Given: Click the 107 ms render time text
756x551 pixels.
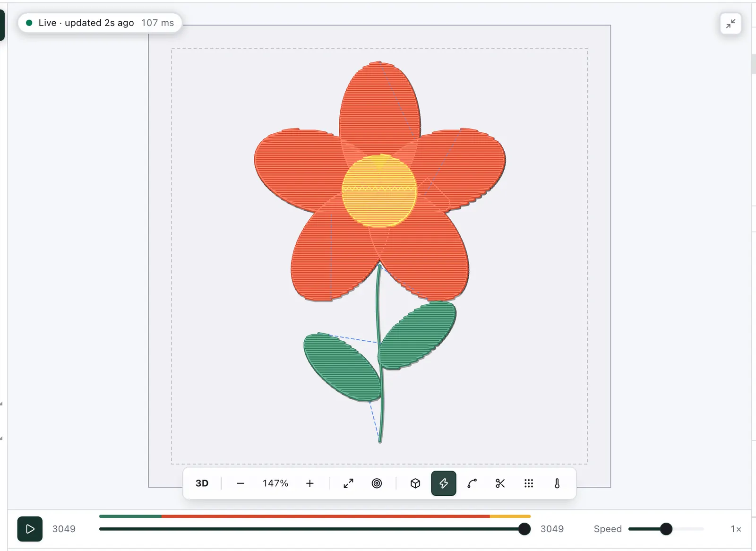Looking at the screenshot, I should coord(157,23).
